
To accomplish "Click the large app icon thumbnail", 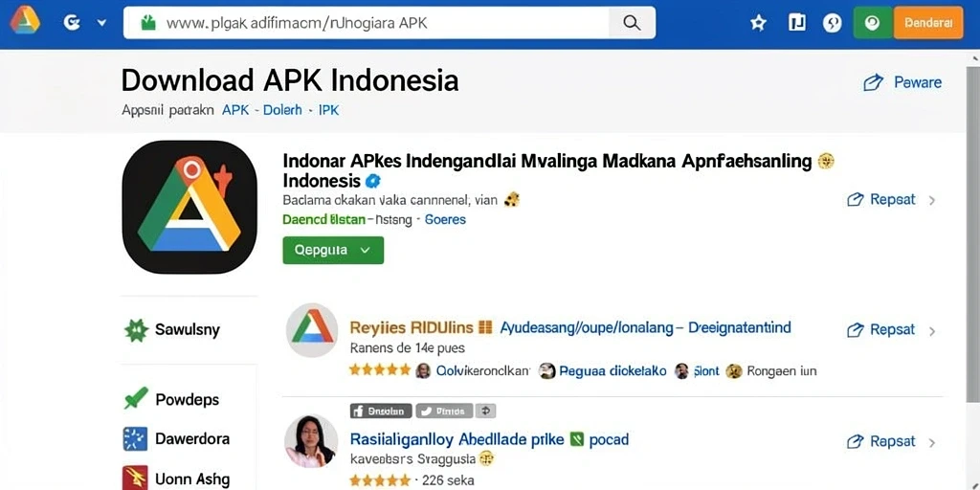I will click(x=190, y=207).
